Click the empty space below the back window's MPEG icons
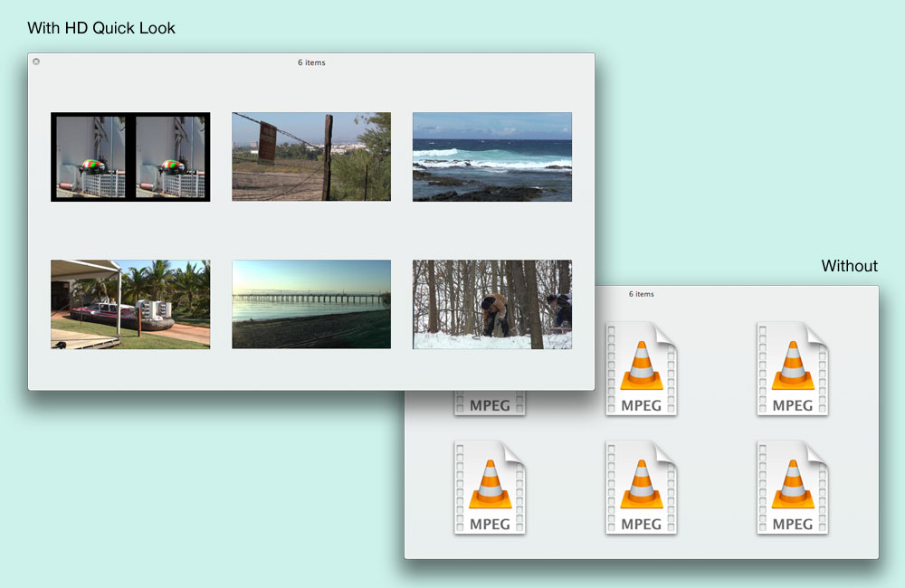The width and height of the screenshot is (905, 588). (641, 546)
